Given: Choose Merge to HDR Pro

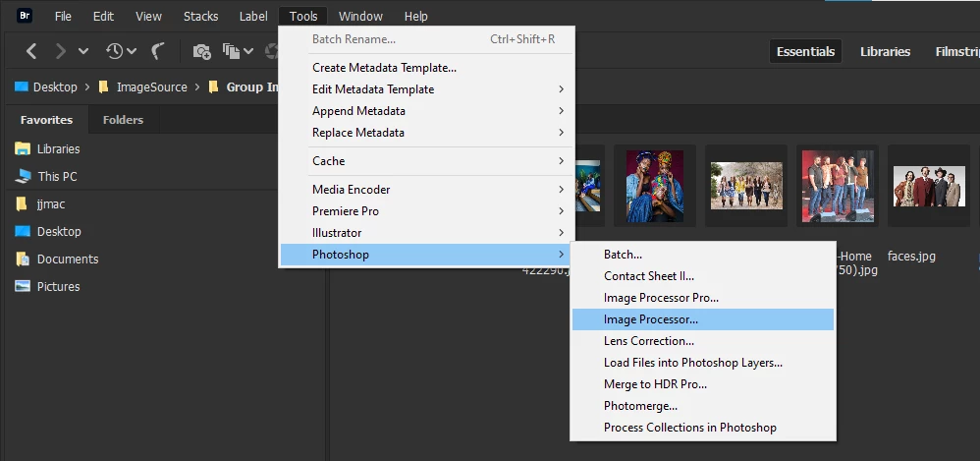Looking at the screenshot, I should pos(703,384).
